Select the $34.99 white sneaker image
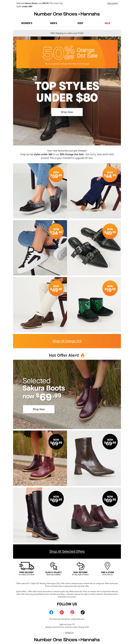This screenshot has height=644, width=134. tap(40, 247)
